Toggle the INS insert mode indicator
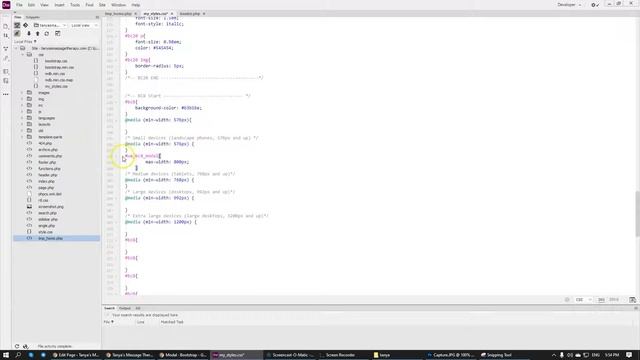The width and height of the screenshot is (640, 360). point(601,300)
